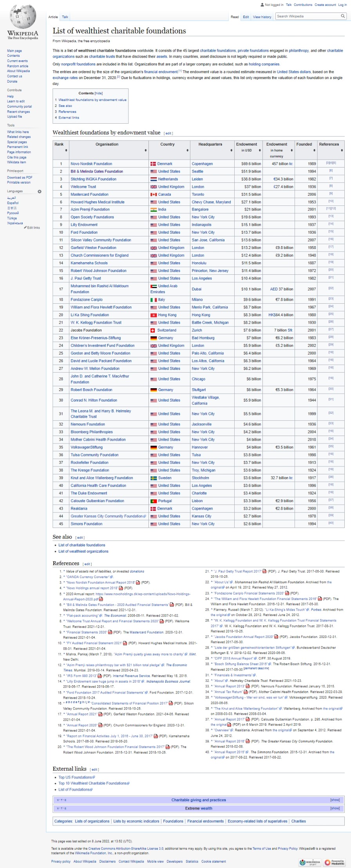Open Bill & Melinda Gates Foundation link
351x868 pixels.
[97, 171]
